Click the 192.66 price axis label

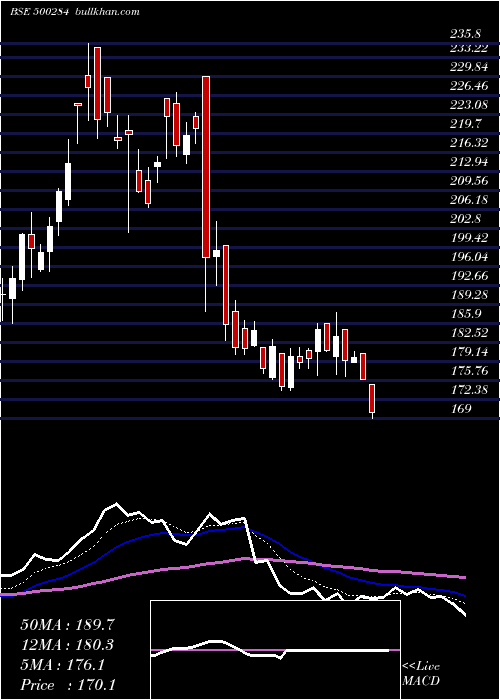coord(469,276)
